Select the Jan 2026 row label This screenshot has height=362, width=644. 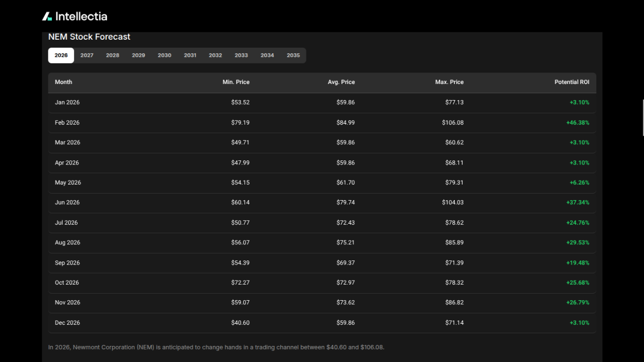click(67, 103)
